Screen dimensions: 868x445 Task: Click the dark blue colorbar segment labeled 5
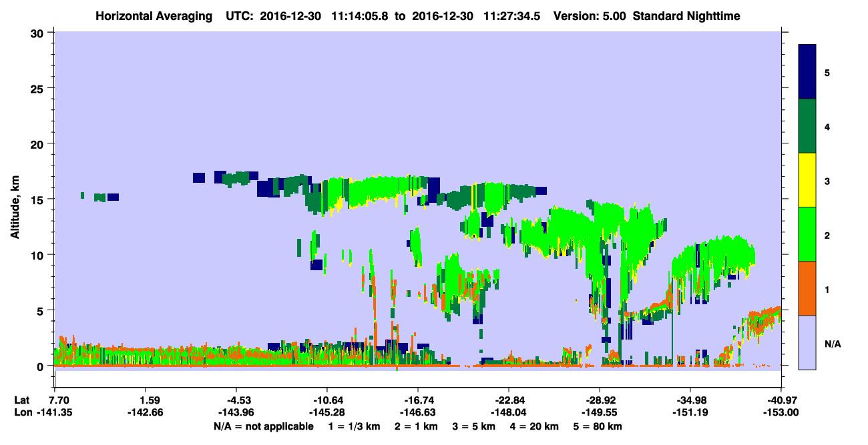pos(807,72)
